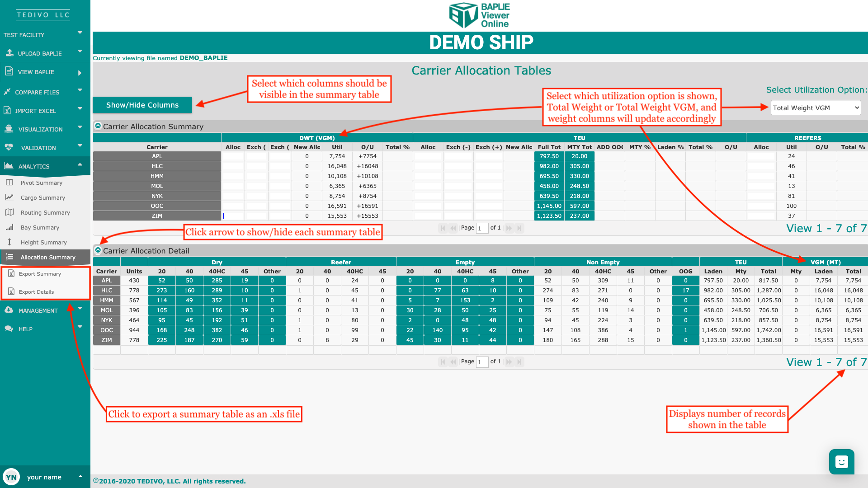The height and width of the screenshot is (488, 868).
Task: Open the Routing Summary link
Action: click(x=45, y=212)
